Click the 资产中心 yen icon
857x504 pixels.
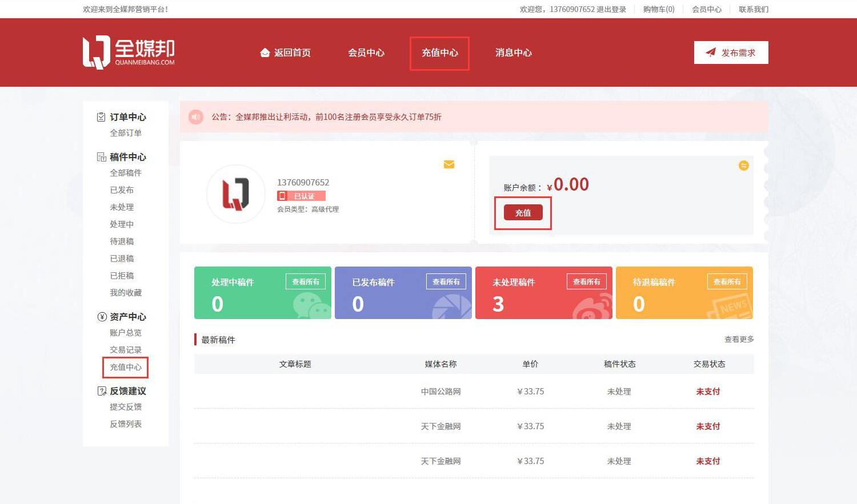(102, 317)
